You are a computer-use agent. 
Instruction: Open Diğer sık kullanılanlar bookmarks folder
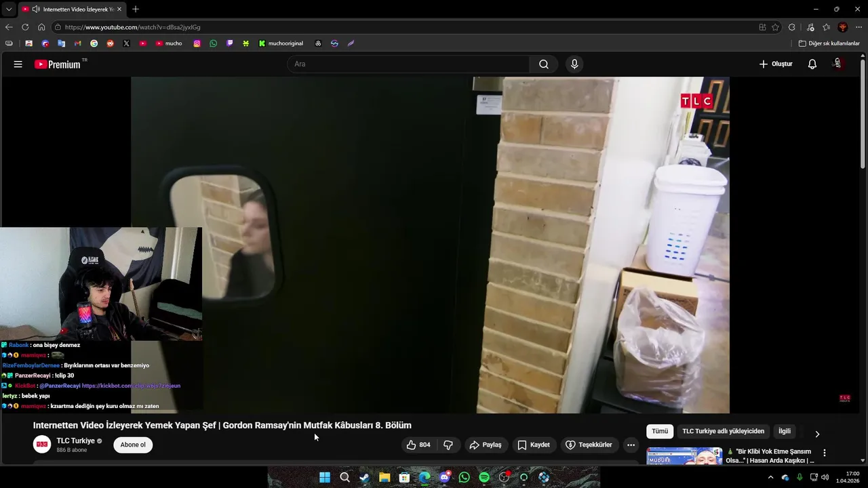tap(829, 43)
